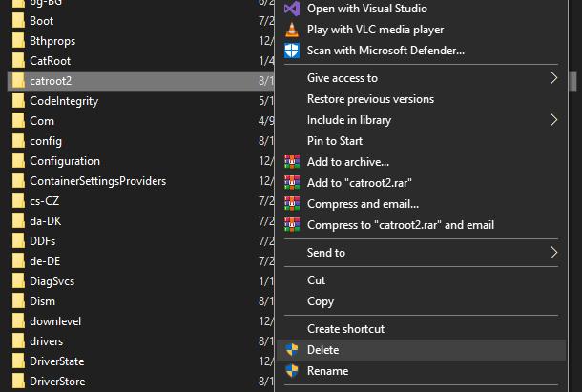Select the ContainerSettingsProviders folder name
The image size is (582, 392).
pyautogui.click(x=98, y=181)
